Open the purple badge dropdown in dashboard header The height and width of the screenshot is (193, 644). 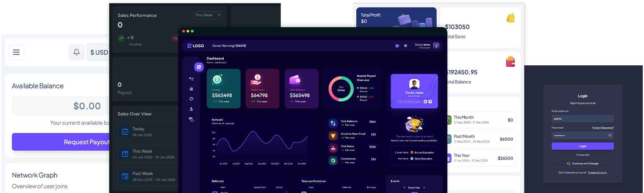tap(398, 46)
